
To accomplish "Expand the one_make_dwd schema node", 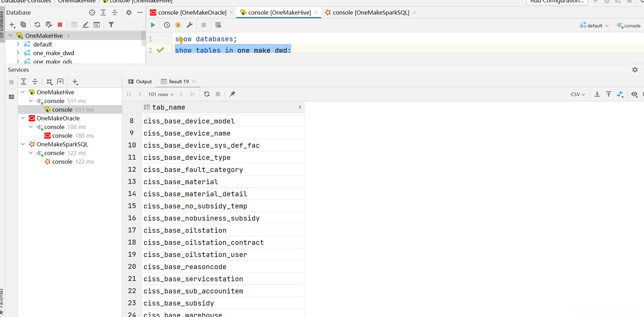I will [x=18, y=53].
